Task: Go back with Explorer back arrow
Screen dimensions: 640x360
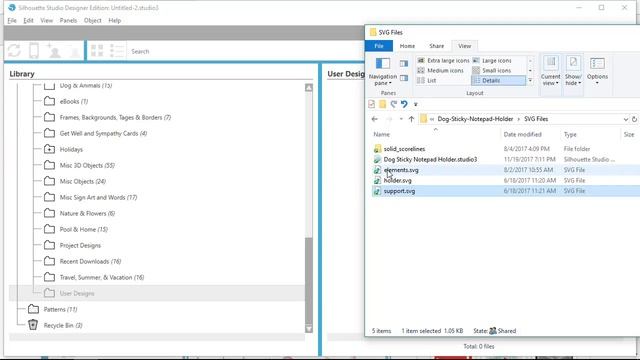Action: [375, 119]
